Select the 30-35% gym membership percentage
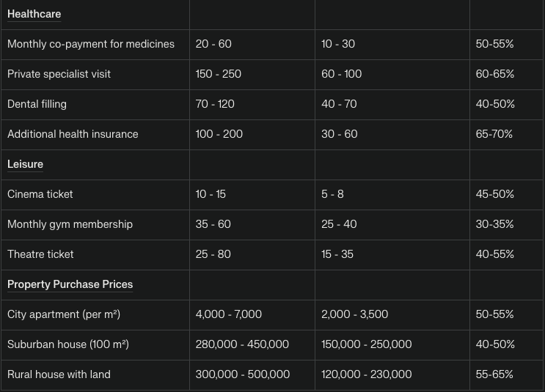 click(x=495, y=224)
